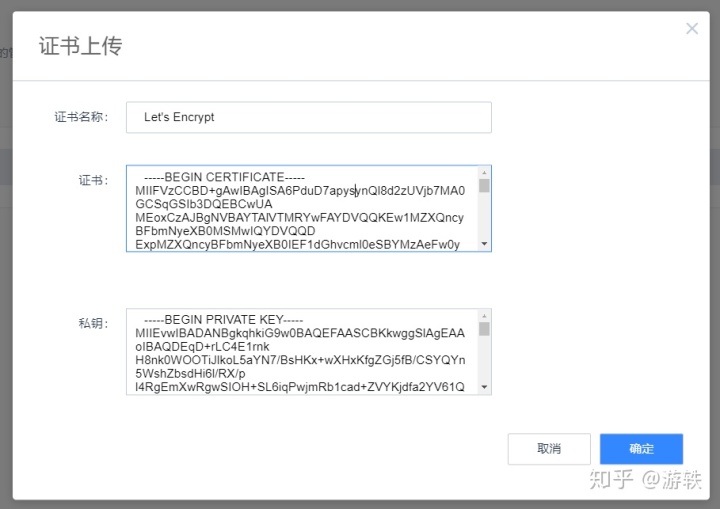Click the empty scrollbar track in the 证书 box
This screenshot has height=509, width=720.
click(485, 217)
